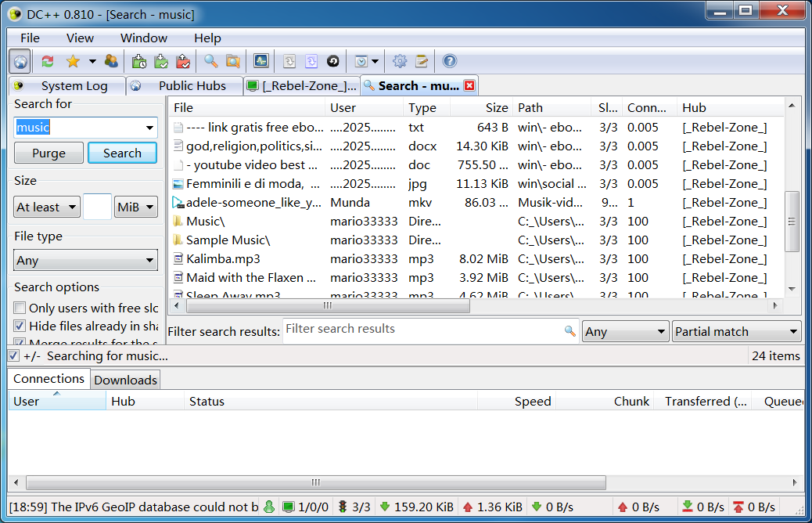Open the Window menu
Screen dimensions: 812x523
coord(143,38)
